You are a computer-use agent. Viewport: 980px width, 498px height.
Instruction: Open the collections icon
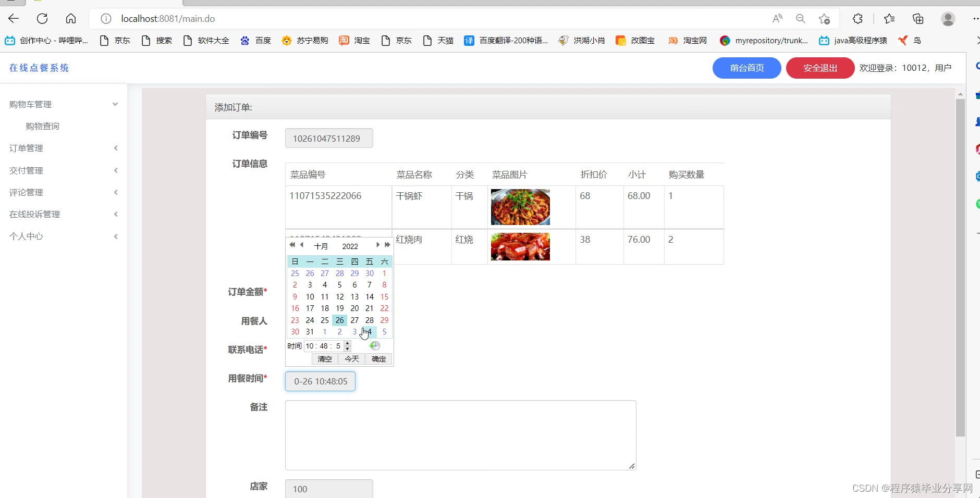918,19
